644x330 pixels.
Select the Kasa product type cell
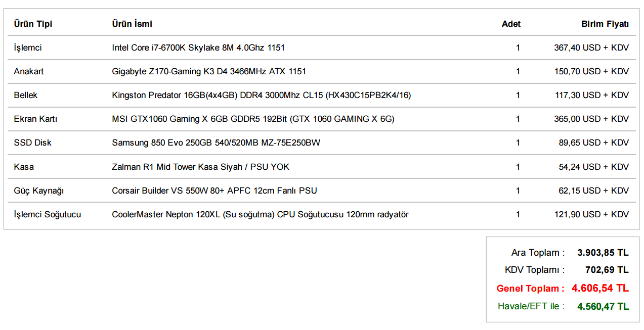tap(24, 167)
